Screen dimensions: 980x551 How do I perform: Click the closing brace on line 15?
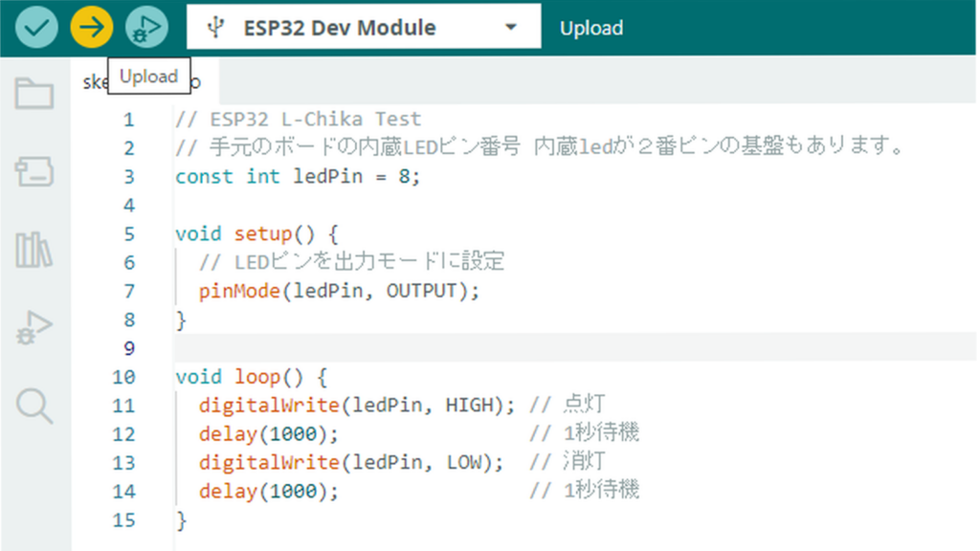[180, 519]
